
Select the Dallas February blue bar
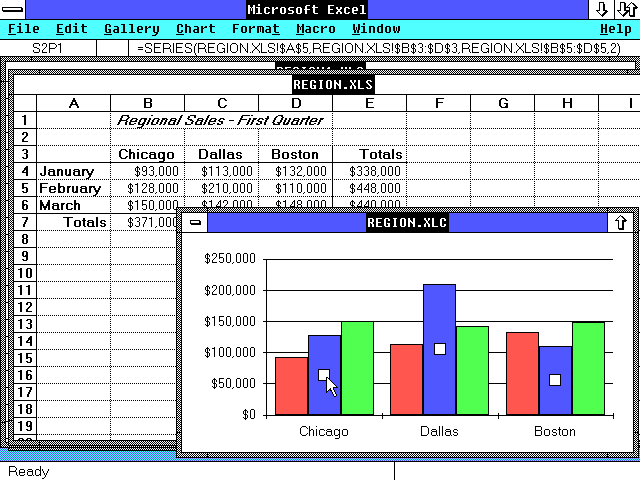(440, 349)
